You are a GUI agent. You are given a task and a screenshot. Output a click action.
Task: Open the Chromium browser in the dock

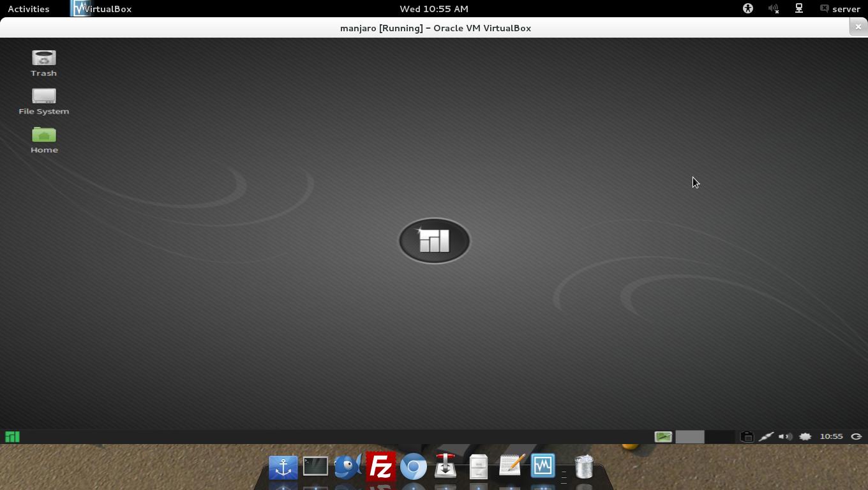(x=414, y=466)
